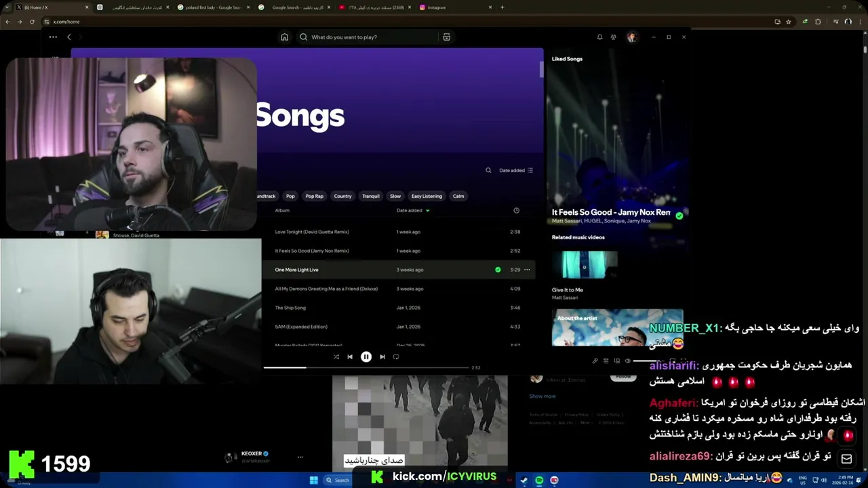
Task: Go to Spotify Home via house icon
Action: (x=285, y=37)
